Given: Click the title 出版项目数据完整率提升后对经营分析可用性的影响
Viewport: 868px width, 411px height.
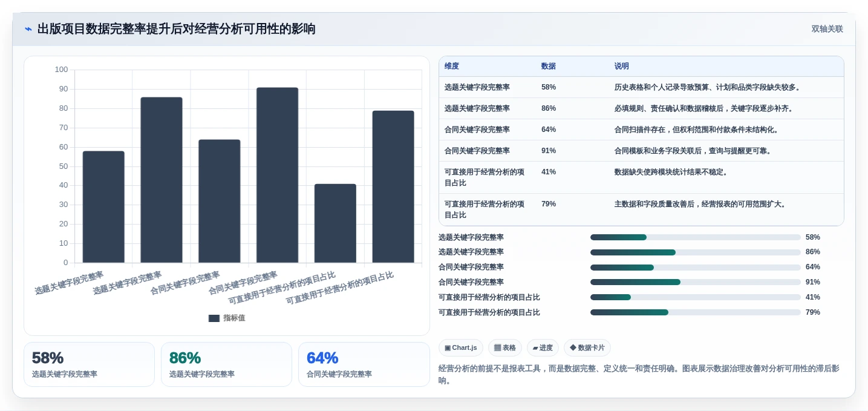Looking at the screenshot, I should [x=177, y=29].
